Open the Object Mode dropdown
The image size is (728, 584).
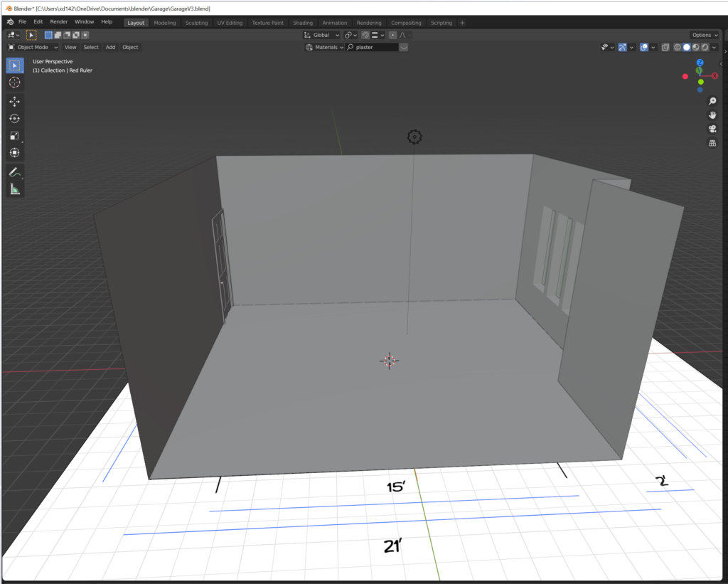pos(33,48)
